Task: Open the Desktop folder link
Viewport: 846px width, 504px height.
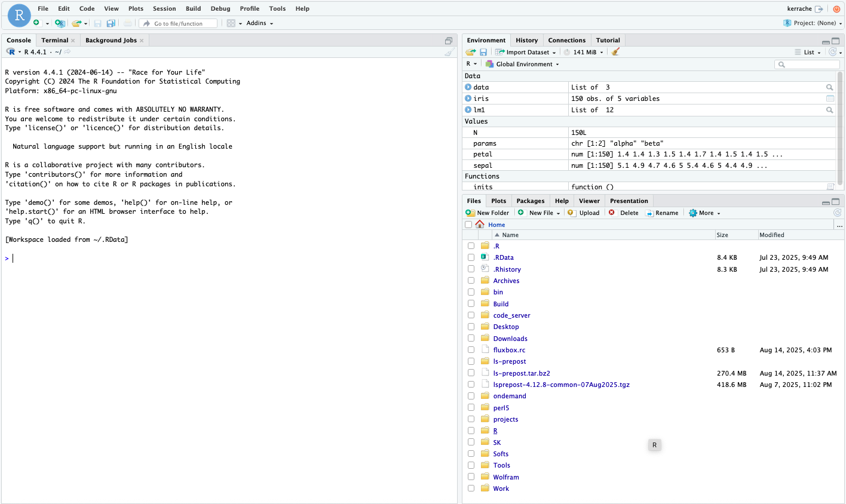Action: pyautogui.click(x=506, y=327)
